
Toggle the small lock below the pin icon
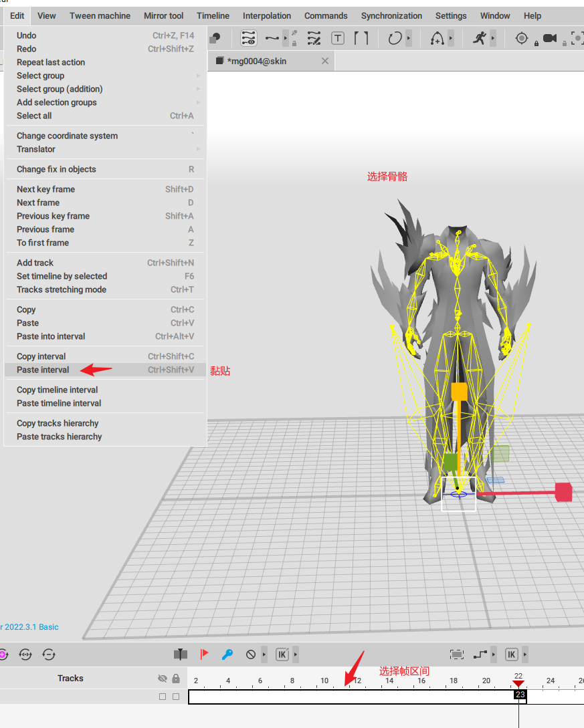click(294, 43)
